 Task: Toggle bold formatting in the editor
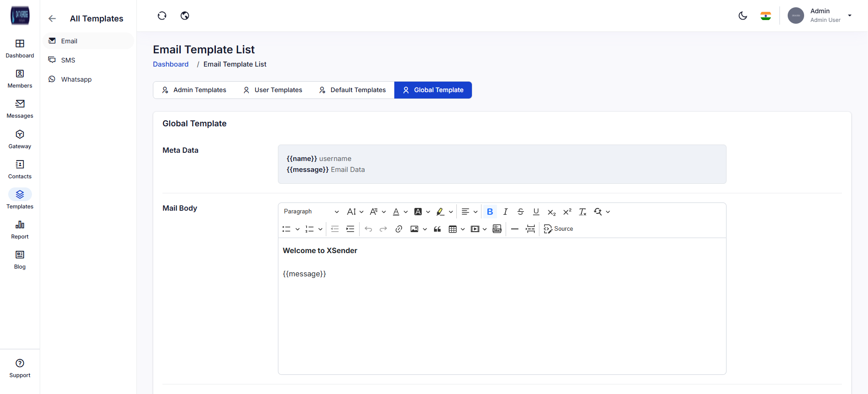point(490,212)
